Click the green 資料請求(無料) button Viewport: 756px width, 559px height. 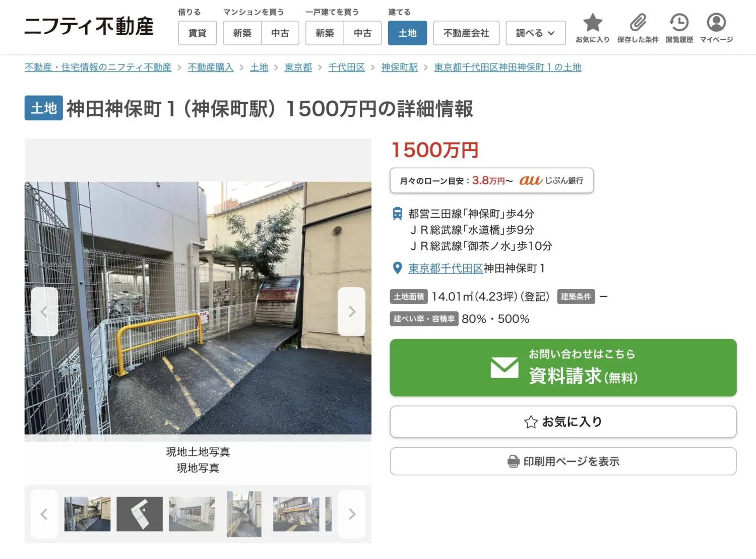point(563,368)
